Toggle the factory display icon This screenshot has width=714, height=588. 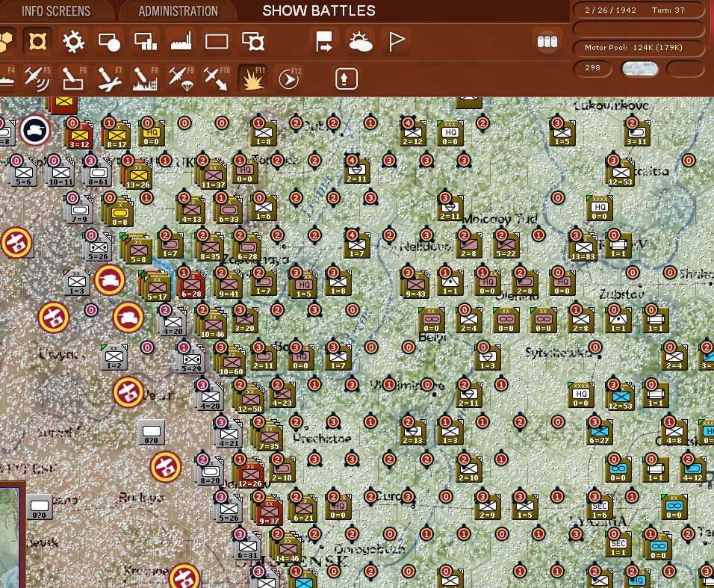point(181,42)
